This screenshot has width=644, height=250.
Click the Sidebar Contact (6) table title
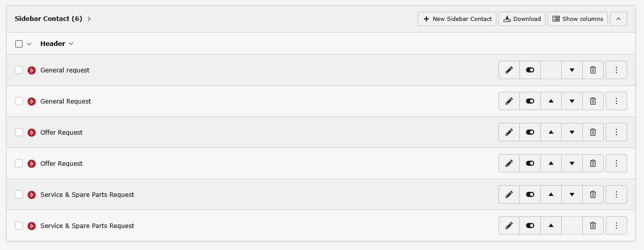[x=49, y=19]
